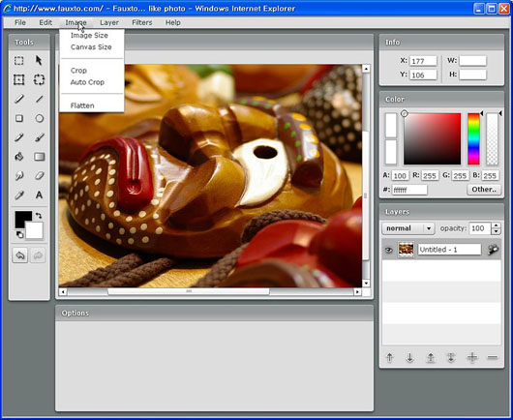Viewport: 513px width, 420px height.
Task: Select the move arrow tool
Action: click(39, 61)
